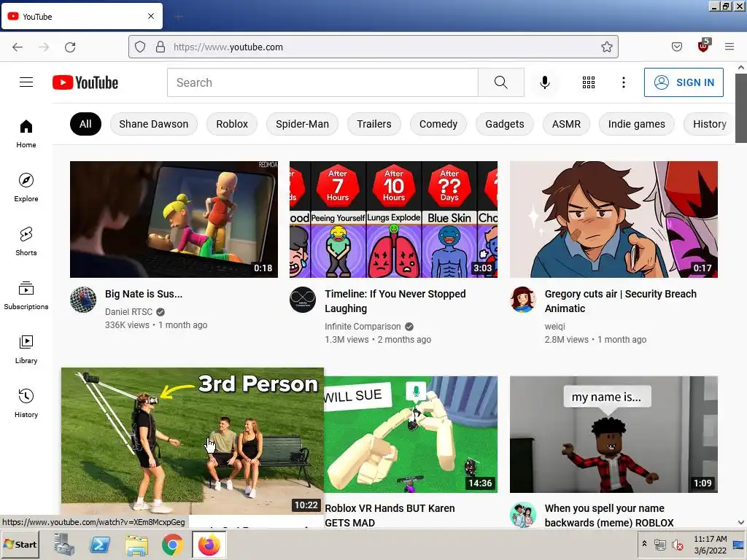Play the Big Nate is Sus thumbnail

(x=174, y=219)
